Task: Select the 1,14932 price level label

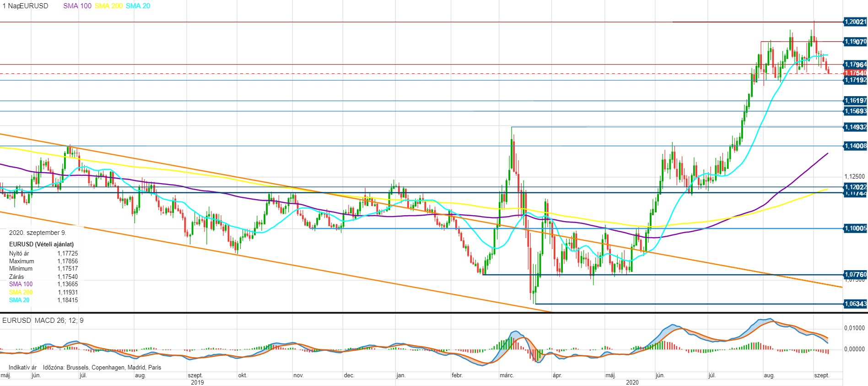Action: [x=855, y=127]
